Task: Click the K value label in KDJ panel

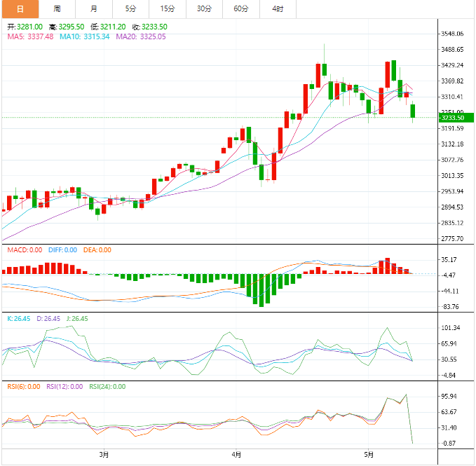Action: pyautogui.click(x=18, y=318)
